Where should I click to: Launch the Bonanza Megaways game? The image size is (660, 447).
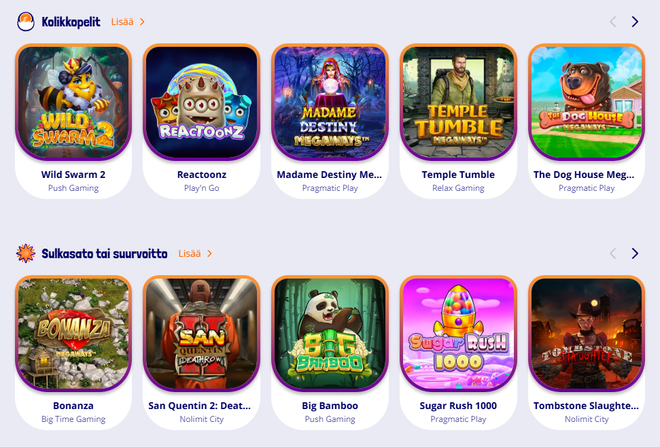tap(73, 334)
